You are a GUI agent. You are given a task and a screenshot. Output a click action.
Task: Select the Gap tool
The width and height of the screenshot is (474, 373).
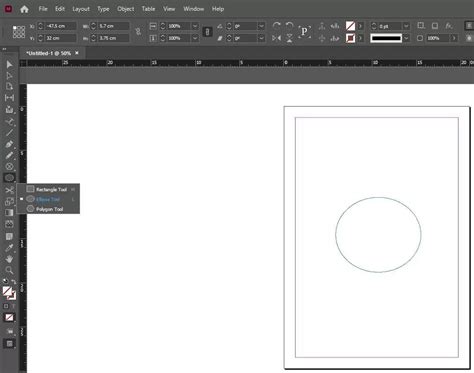pos(9,98)
